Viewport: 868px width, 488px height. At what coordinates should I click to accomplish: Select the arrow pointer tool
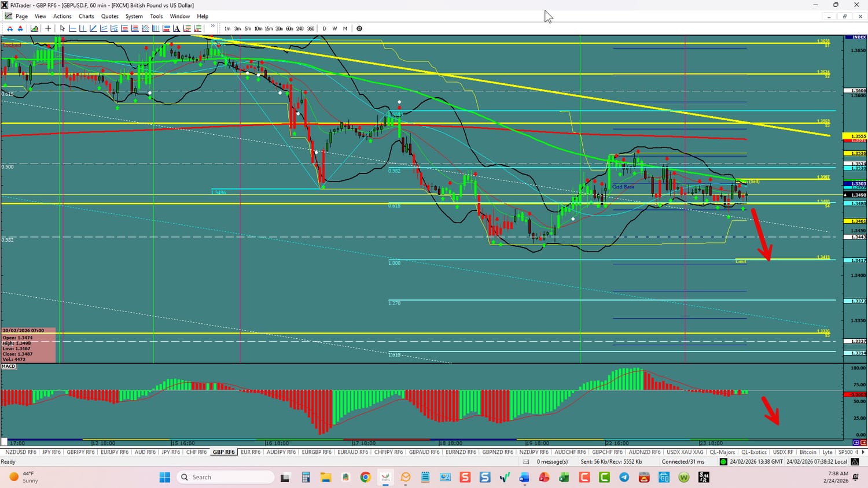[62, 28]
